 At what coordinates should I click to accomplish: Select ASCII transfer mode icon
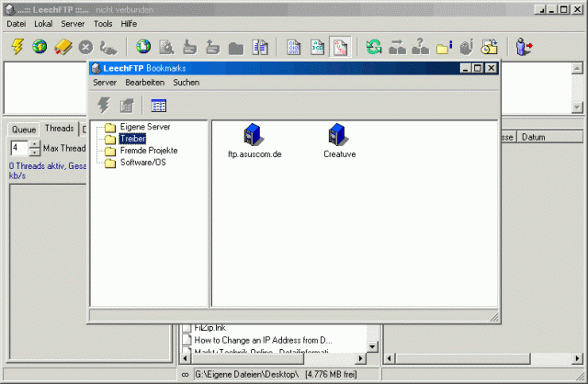pos(317,47)
